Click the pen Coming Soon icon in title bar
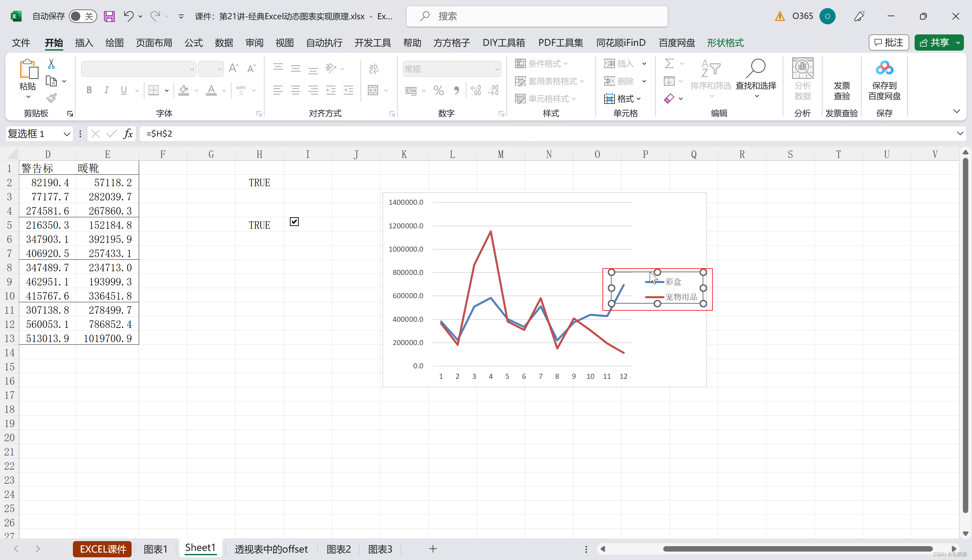972x560 pixels. point(859,16)
